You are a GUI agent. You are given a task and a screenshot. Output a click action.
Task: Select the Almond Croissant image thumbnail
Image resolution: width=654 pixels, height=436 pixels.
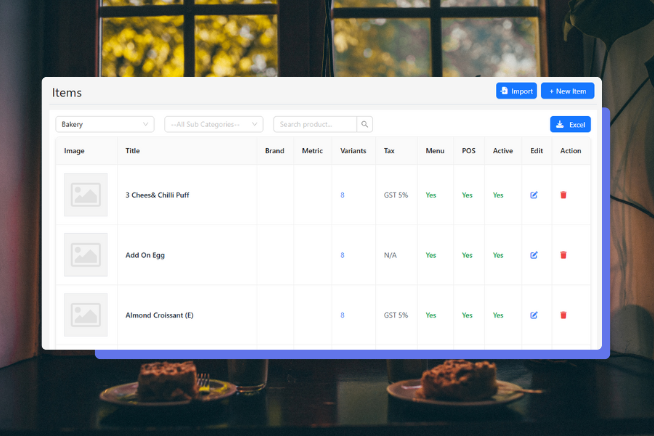tap(86, 315)
